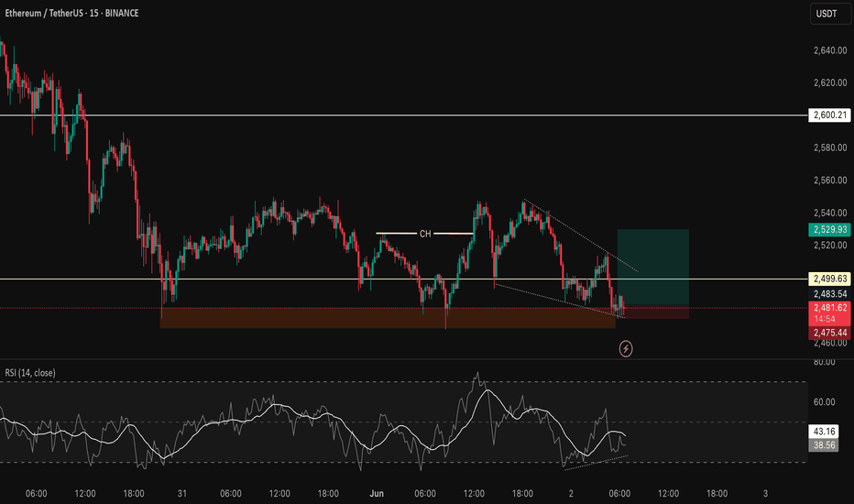
Task: Click the 2,560.00 price axis label
Action: [830, 181]
